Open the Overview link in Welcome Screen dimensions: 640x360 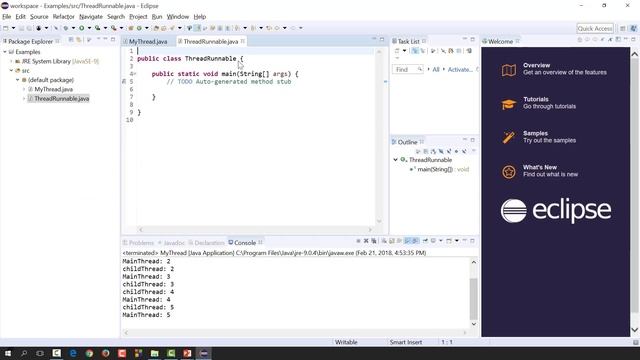coord(536,65)
